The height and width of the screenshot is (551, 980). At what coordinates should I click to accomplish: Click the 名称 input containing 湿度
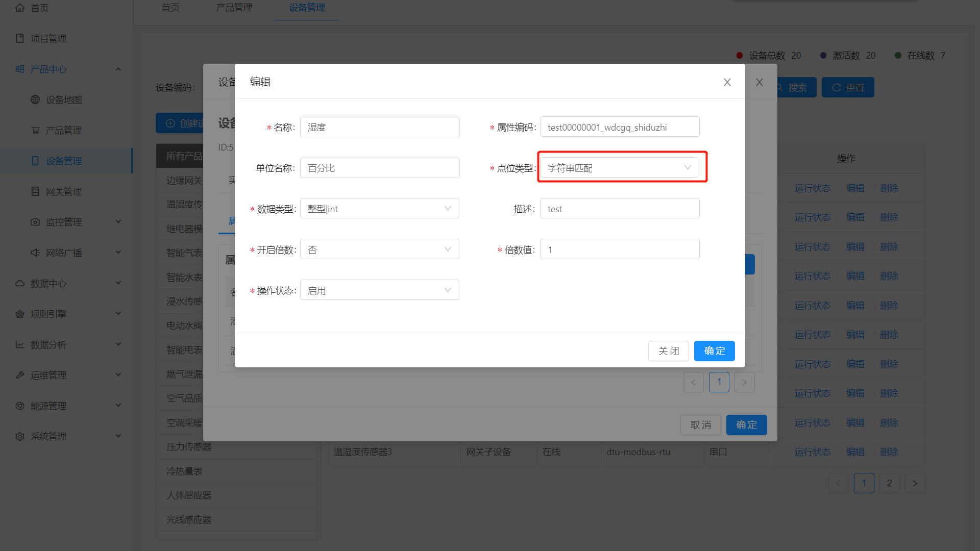tap(379, 127)
